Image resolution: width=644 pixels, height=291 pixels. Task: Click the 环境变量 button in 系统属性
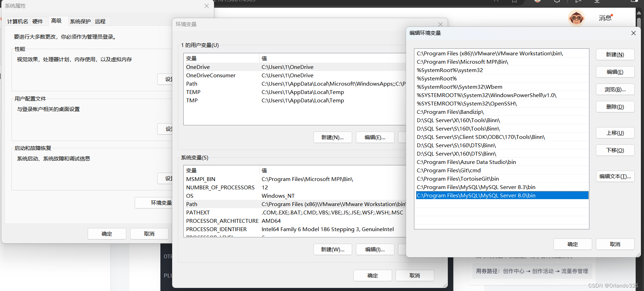pos(154,203)
